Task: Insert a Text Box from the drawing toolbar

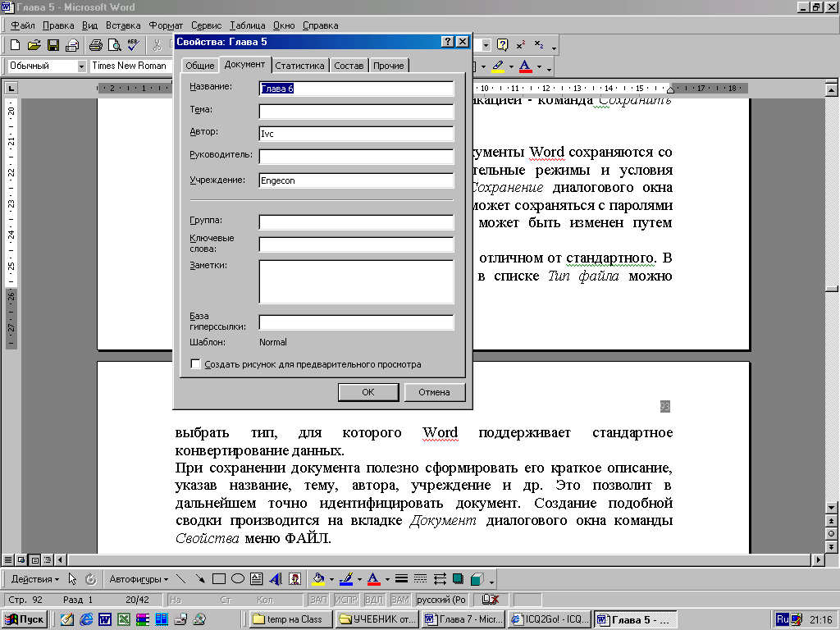Action: 257,578
